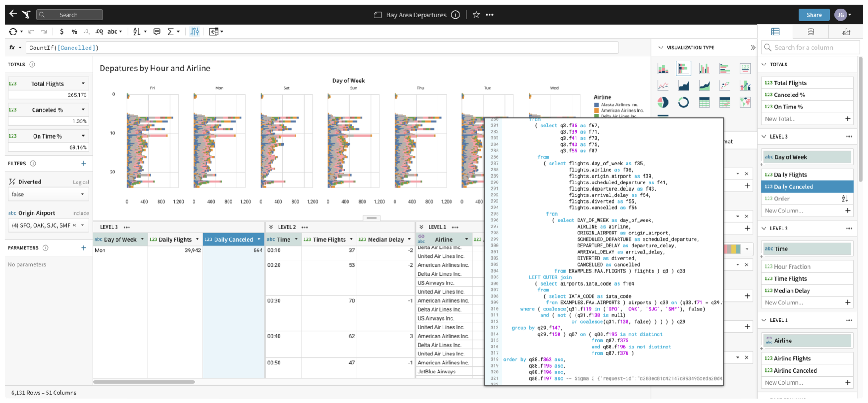
Task: Open the chart tab in right panel
Action: 846,32
